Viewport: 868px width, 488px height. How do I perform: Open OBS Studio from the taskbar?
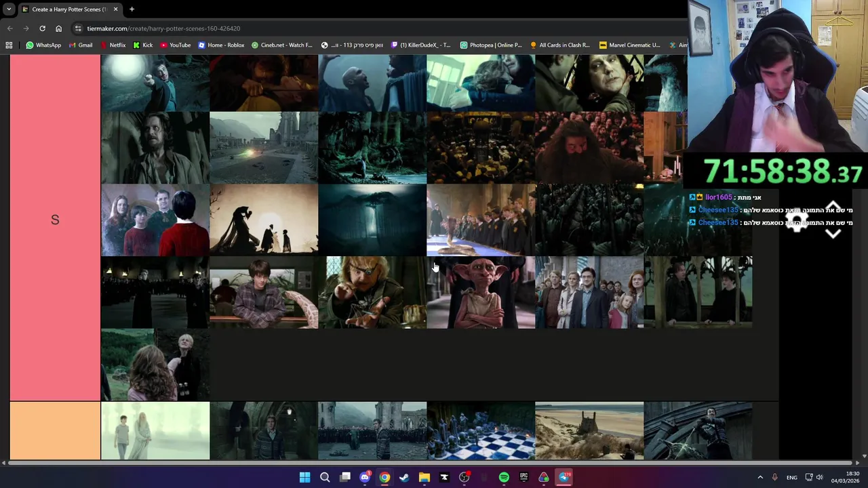(464, 477)
